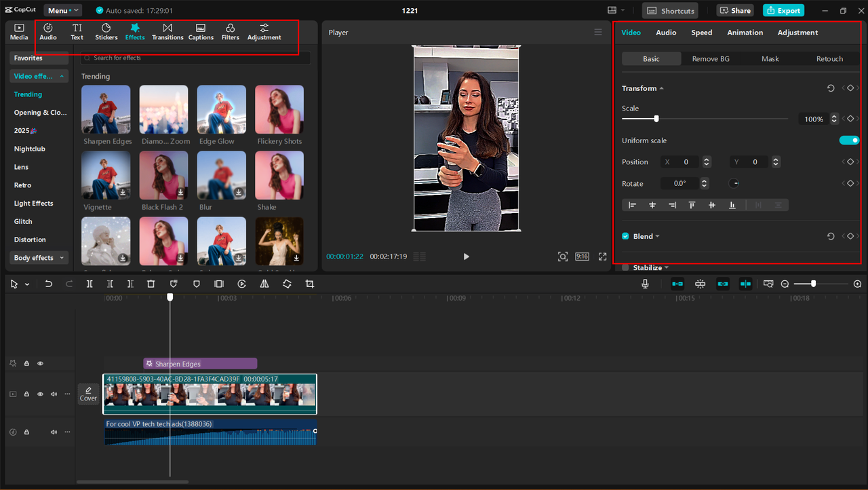Switch to the Animation tab
Image resolution: width=868 pixels, height=490 pixels.
745,32
